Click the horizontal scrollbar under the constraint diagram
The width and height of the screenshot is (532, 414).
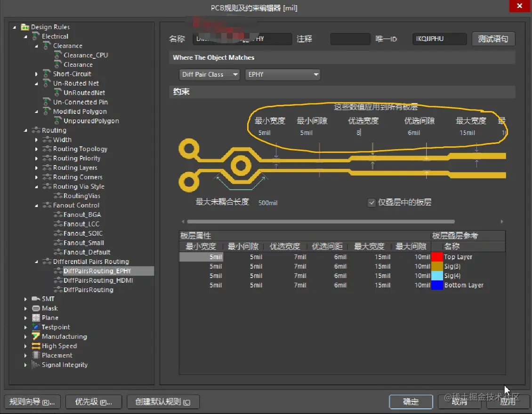coord(321,222)
